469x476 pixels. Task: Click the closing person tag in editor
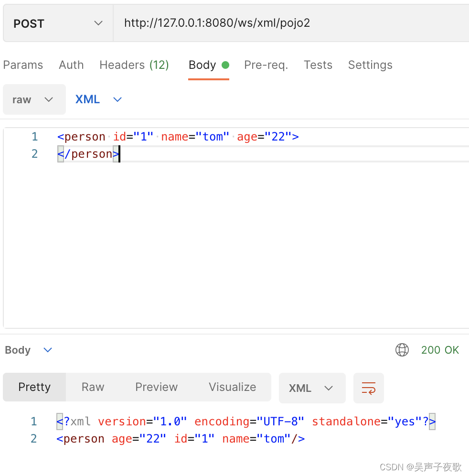coord(88,154)
